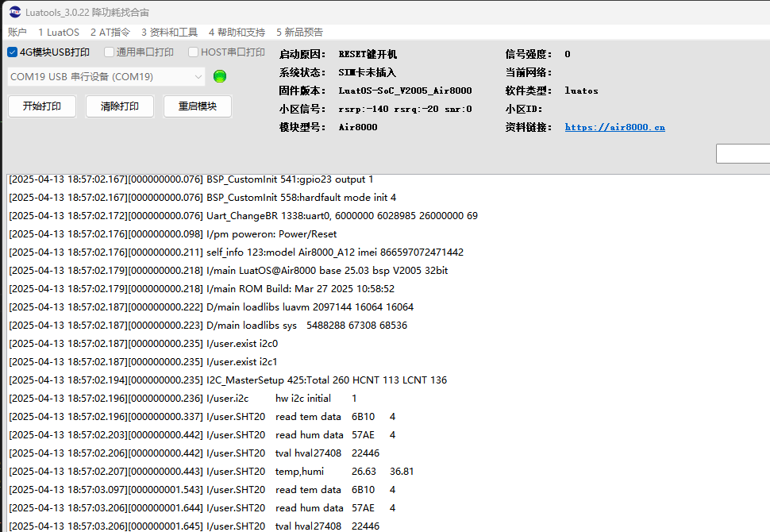Viewport: 770px width, 532px height.
Task: Select log line 'LuatOS@Air8000 base 25.03'
Action: point(229,270)
